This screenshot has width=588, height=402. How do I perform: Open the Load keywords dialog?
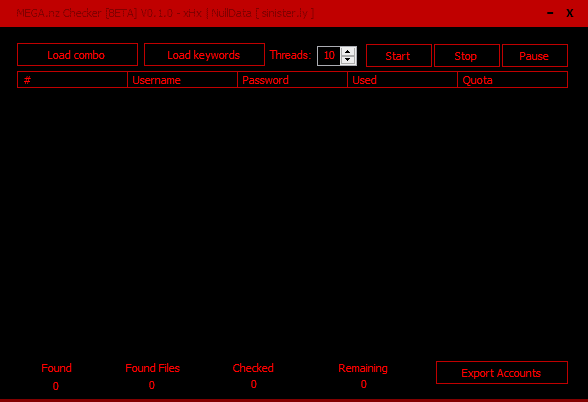(204, 55)
